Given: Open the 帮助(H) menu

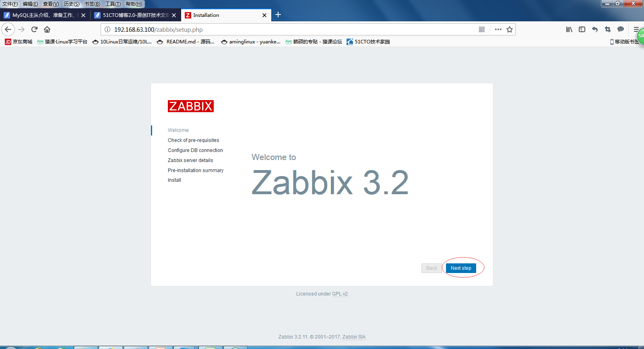Looking at the screenshot, I should coord(134,4).
